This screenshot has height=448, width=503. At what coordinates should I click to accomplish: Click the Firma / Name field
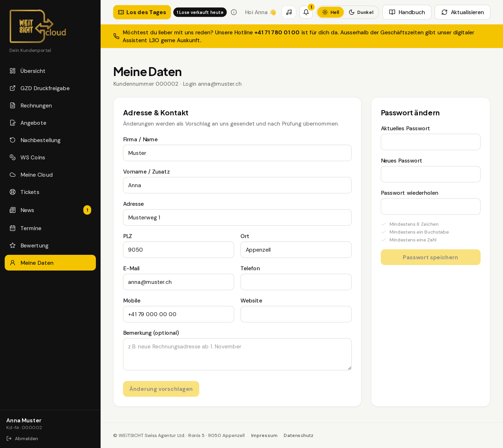237,153
